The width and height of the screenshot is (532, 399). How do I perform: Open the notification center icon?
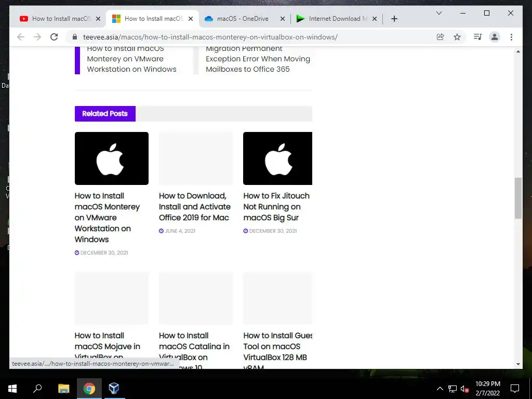point(515,389)
